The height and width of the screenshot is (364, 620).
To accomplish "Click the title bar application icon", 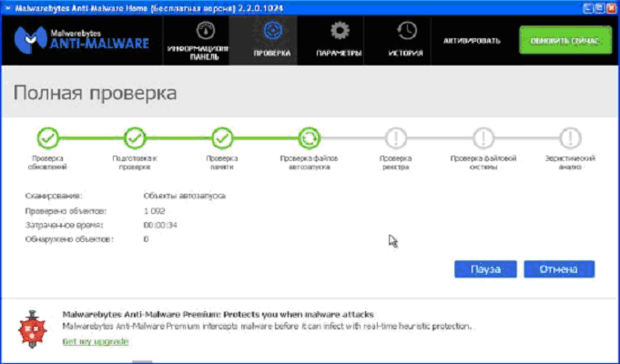I will click(7, 8).
